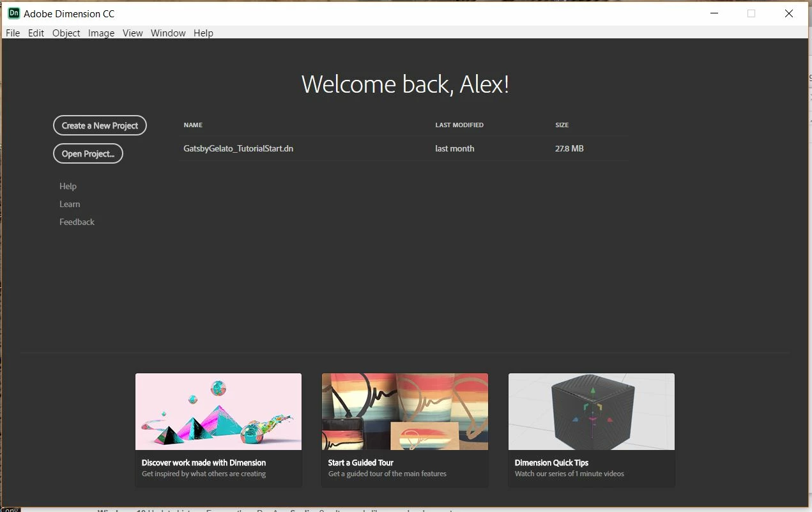
Task: Click Create a New Project button
Action: click(100, 125)
